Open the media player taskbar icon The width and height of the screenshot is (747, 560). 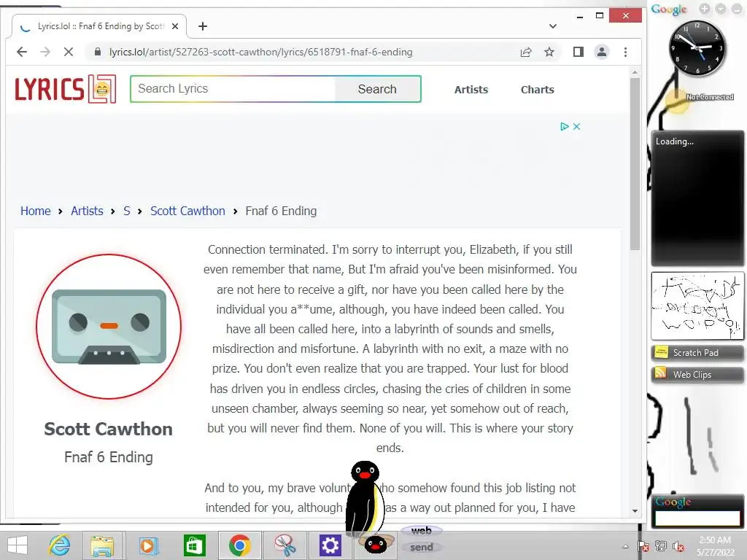148,545
